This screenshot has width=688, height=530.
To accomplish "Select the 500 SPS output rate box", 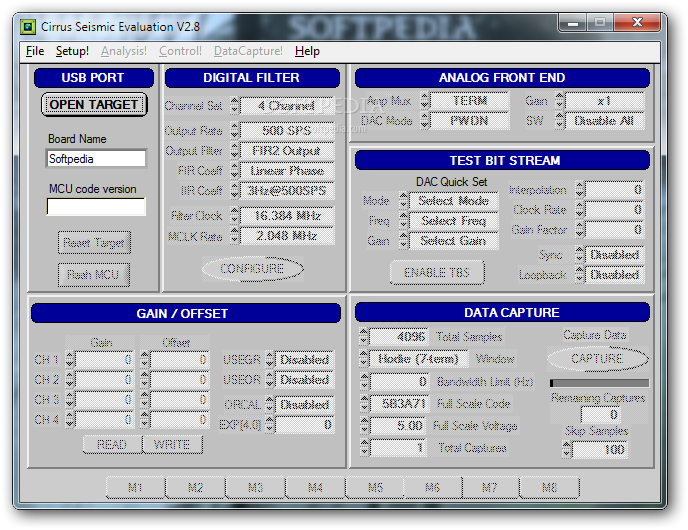I will pyautogui.click(x=287, y=130).
